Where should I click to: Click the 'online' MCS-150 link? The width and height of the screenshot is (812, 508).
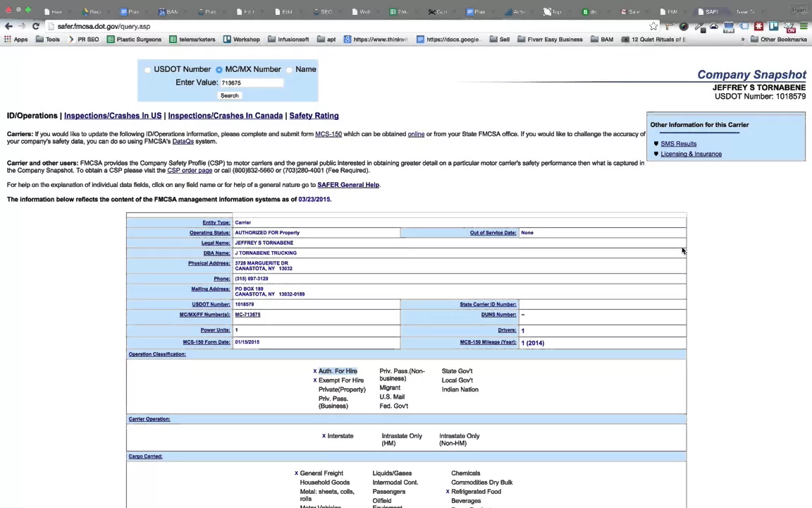416,134
